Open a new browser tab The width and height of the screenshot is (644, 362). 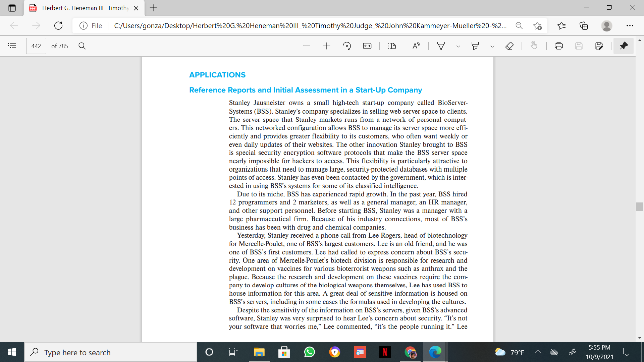[153, 8]
